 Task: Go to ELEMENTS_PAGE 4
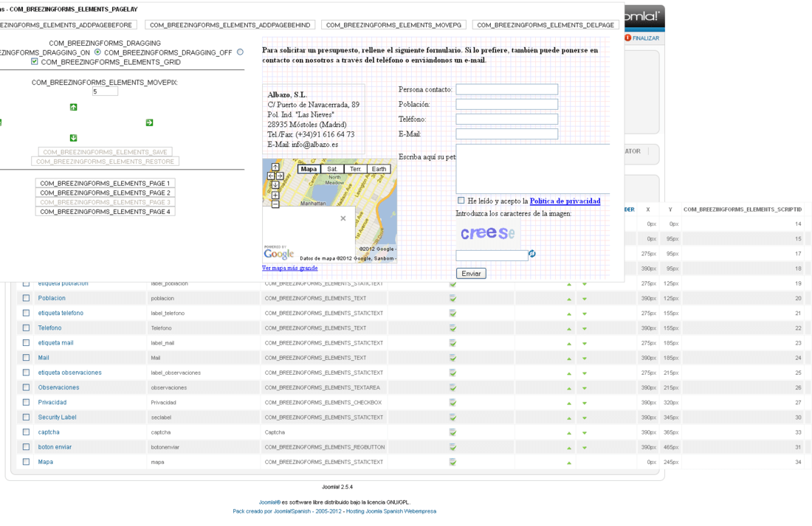tap(105, 212)
